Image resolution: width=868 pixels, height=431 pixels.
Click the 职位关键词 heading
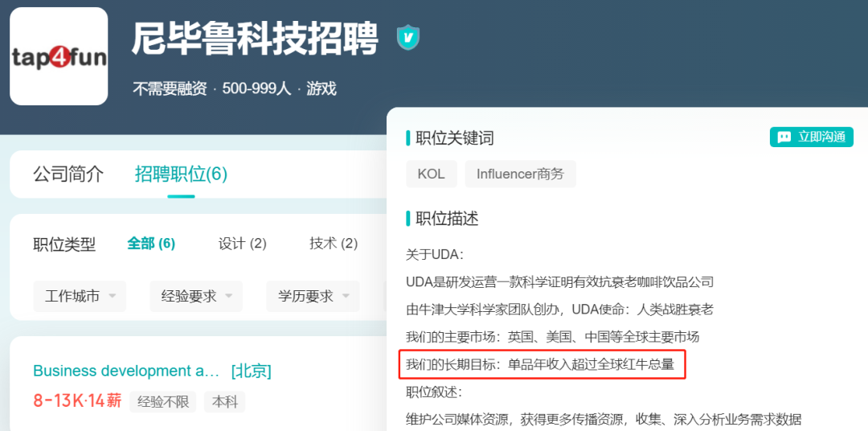[x=454, y=138]
